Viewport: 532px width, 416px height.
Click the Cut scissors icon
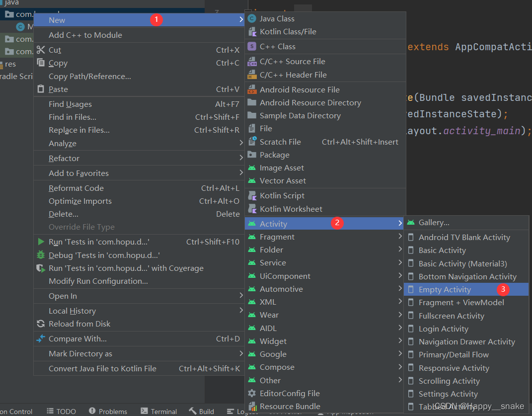click(41, 50)
